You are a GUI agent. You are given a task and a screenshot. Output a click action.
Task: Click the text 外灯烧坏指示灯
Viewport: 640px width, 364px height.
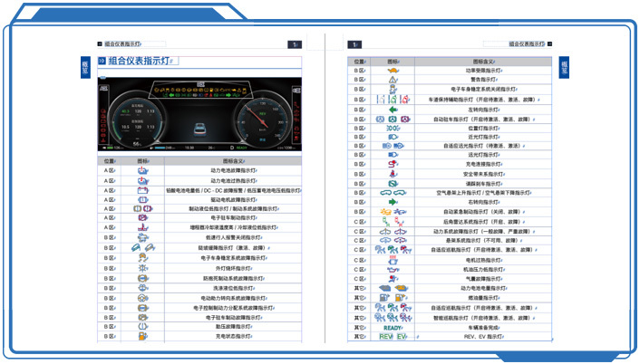233,269
